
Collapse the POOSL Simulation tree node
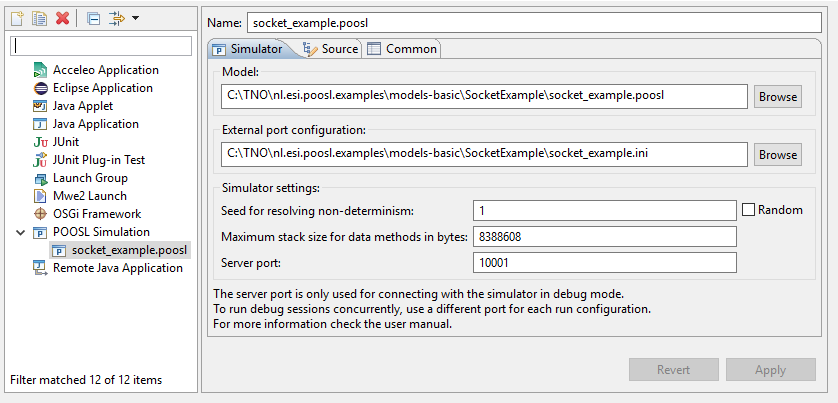click(x=21, y=232)
